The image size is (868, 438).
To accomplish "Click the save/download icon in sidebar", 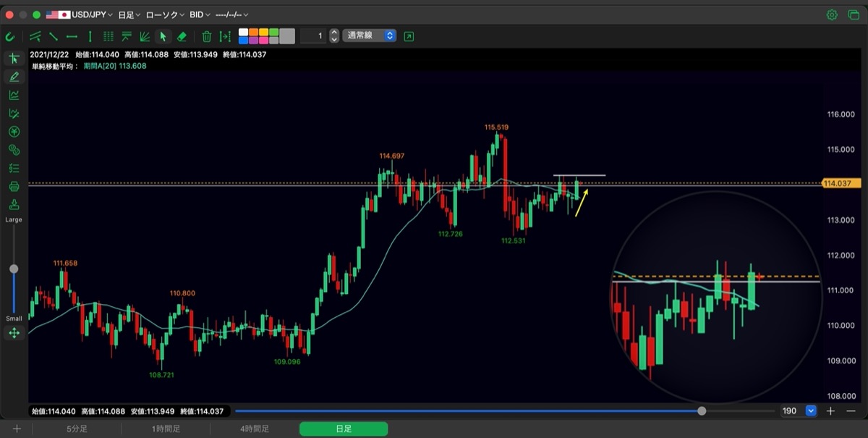I will [x=14, y=204].
